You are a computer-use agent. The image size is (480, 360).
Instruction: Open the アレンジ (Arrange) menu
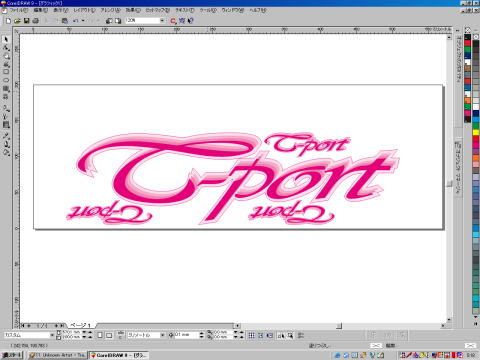pyautogui.click(x=110, y=10)
